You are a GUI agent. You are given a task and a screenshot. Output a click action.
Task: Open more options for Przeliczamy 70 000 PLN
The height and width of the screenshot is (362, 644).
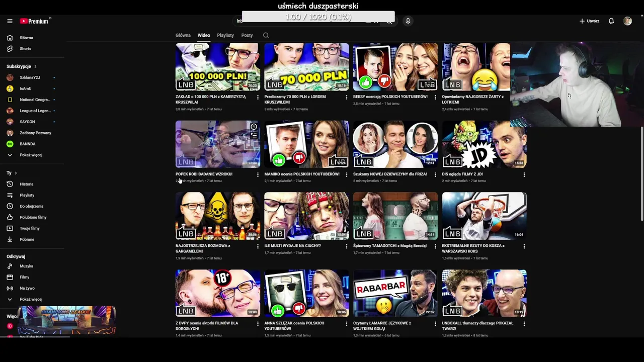coord(346,97)
